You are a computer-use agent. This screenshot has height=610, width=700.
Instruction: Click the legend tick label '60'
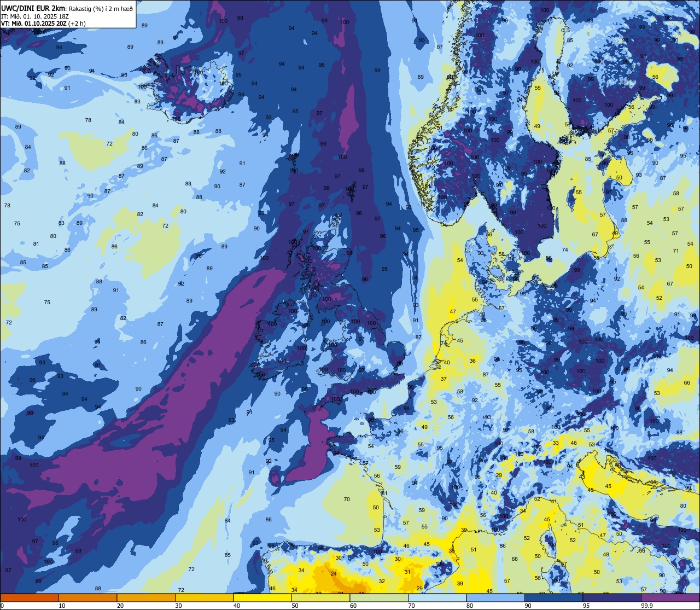pyautogui.click(x=353, y=606)
